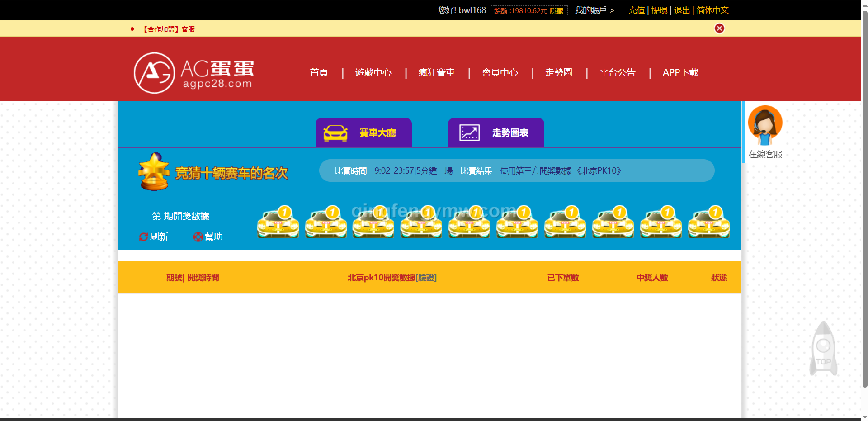Switch language to 简体中文

tap(712, 10)
